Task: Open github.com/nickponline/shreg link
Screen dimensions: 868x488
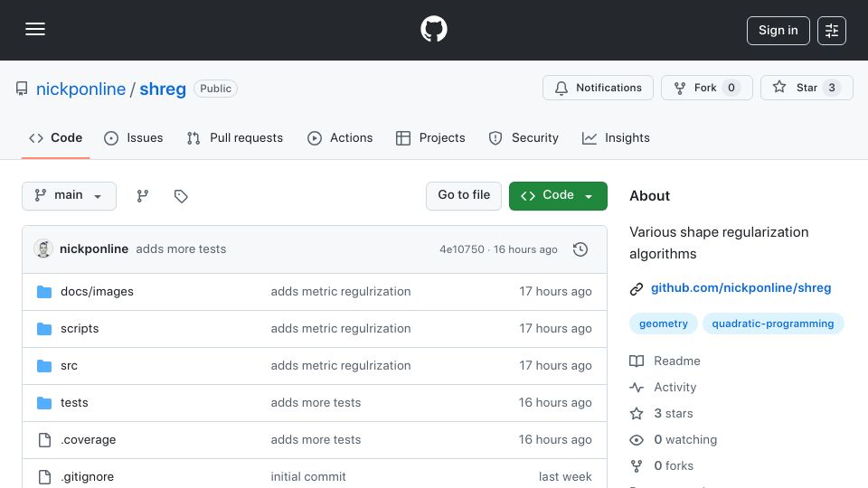Action: (741, 287)
